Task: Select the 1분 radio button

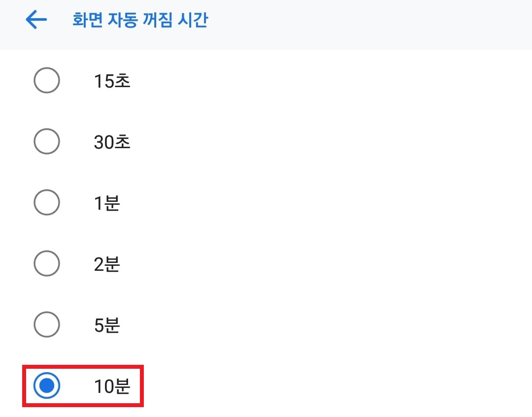Action: 47,202
